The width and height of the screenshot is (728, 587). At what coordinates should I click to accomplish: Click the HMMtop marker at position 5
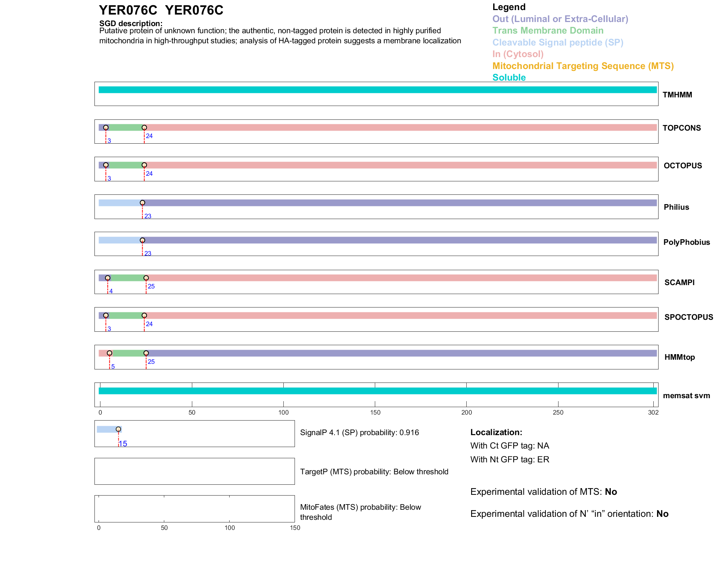pos(109,353)
